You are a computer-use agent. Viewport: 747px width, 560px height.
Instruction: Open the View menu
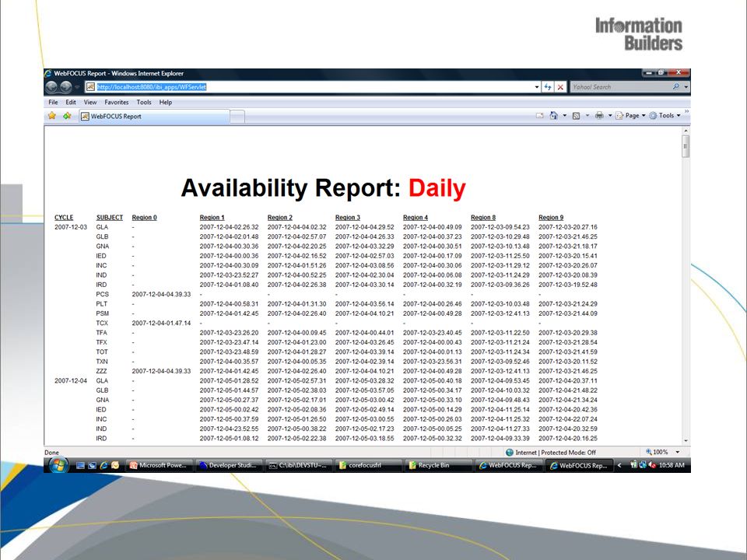[90, 102]
